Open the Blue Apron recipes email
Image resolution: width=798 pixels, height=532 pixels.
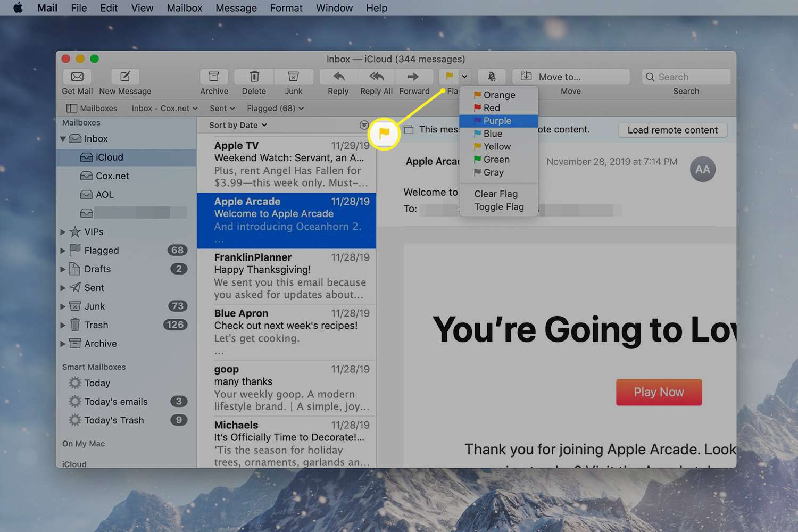pyautogui.click(x=287, y=332)
